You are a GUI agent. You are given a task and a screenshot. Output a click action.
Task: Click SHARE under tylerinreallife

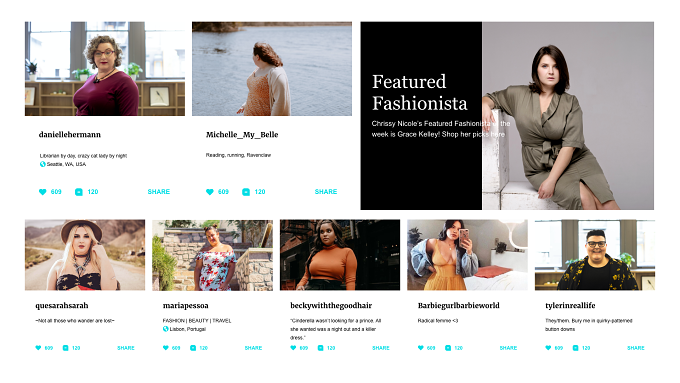[x=636, y=348]
